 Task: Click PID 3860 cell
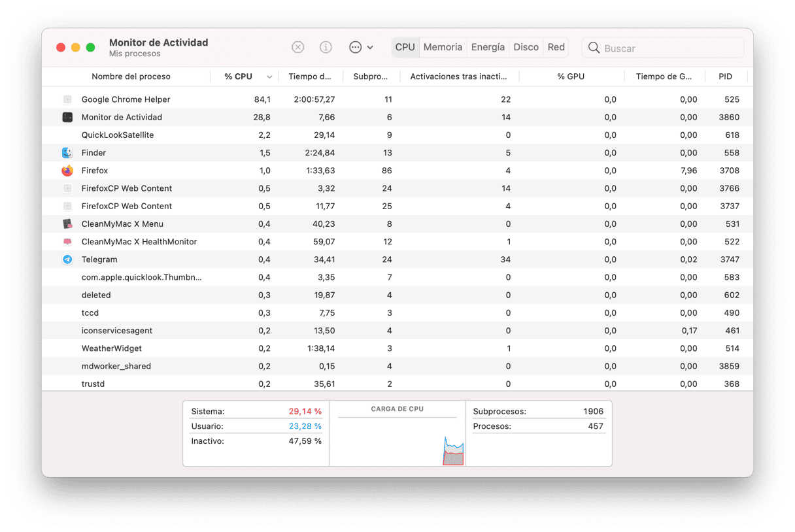tap(729, 117)
